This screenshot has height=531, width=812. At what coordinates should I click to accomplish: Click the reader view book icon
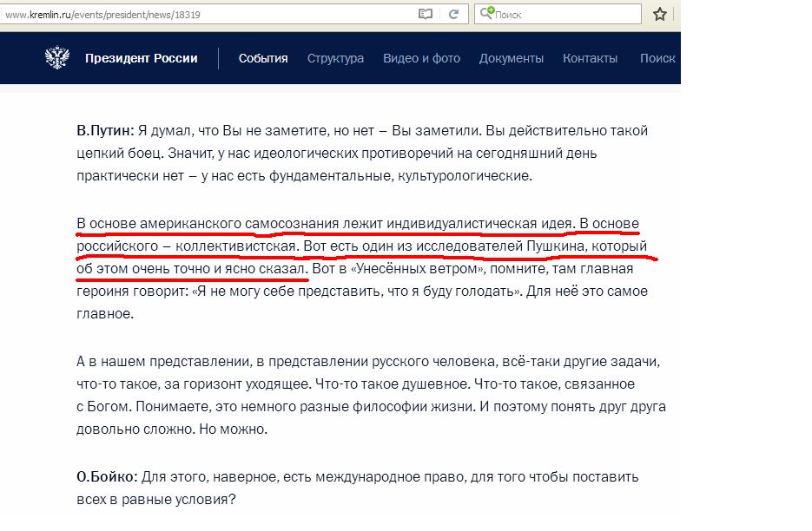[425, 14]
